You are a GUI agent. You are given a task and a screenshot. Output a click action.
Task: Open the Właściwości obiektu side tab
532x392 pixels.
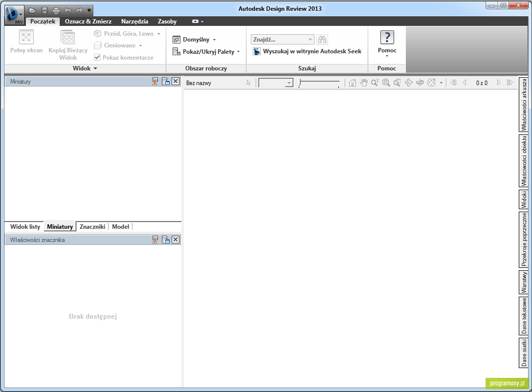click(x=524, y=161)
